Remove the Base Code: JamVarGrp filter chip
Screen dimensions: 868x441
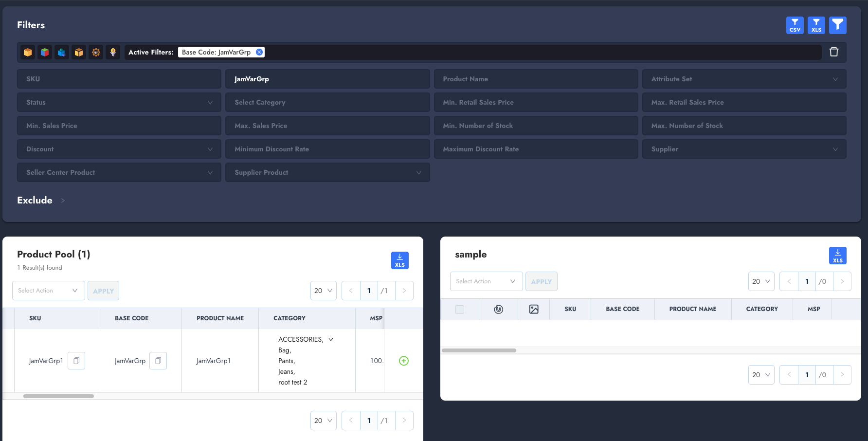point(259,52)
